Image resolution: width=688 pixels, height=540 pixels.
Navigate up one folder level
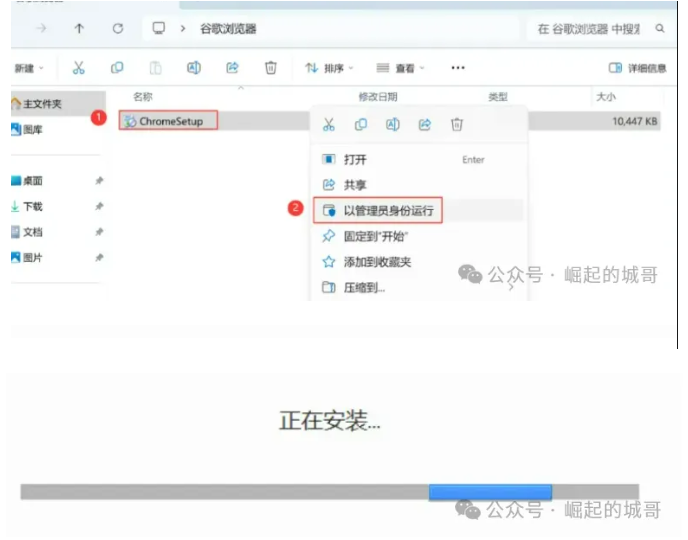[x=79, y=29]
